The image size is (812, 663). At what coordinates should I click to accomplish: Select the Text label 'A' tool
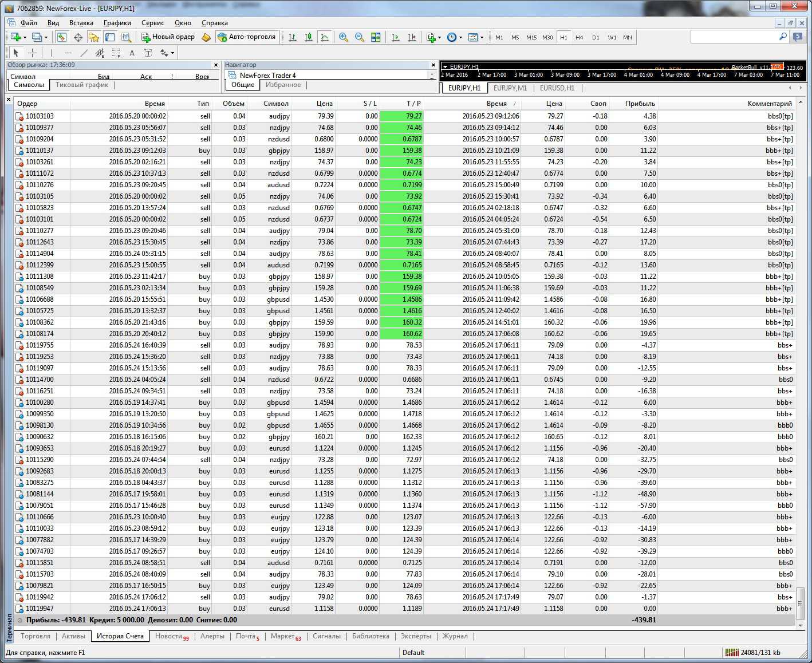coord(132,53)
